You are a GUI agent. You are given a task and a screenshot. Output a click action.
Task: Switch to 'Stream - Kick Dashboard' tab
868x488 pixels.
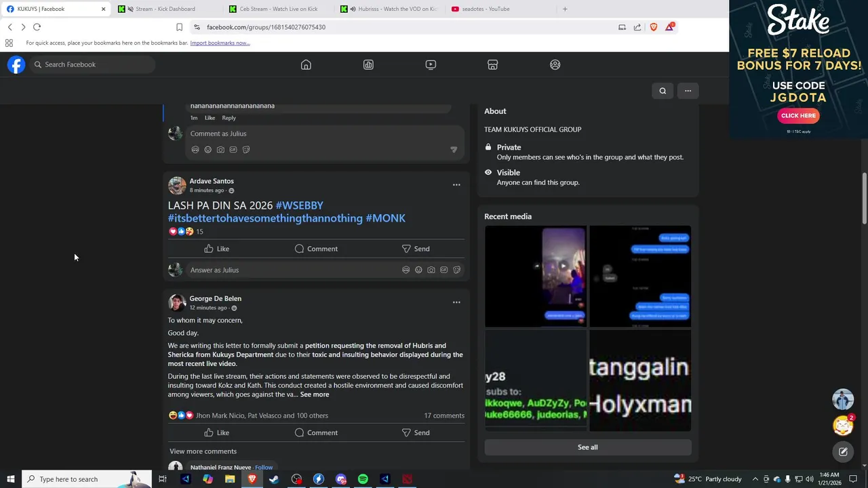(x=165, y=9)
